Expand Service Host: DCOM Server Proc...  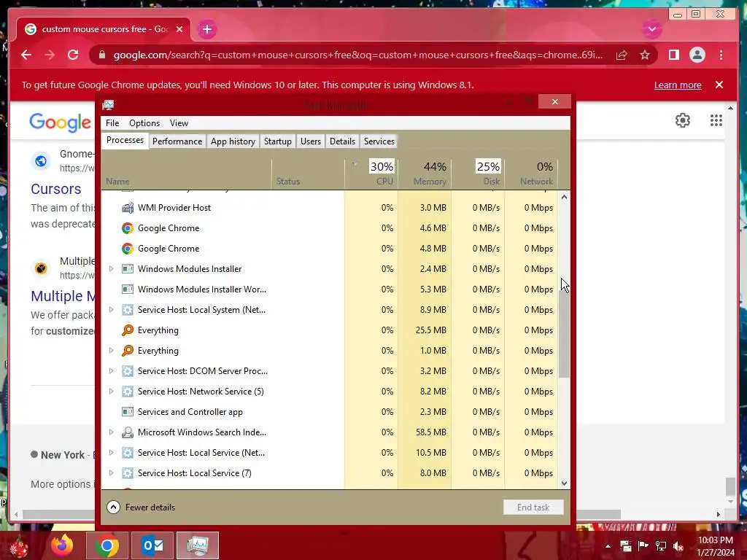tap(111, 371)
